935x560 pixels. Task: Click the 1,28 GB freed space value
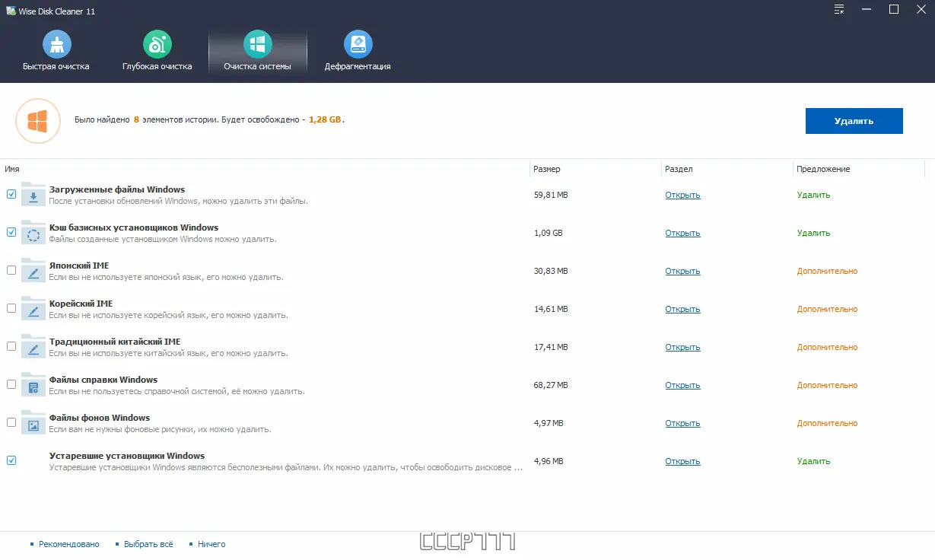(325, 120)
